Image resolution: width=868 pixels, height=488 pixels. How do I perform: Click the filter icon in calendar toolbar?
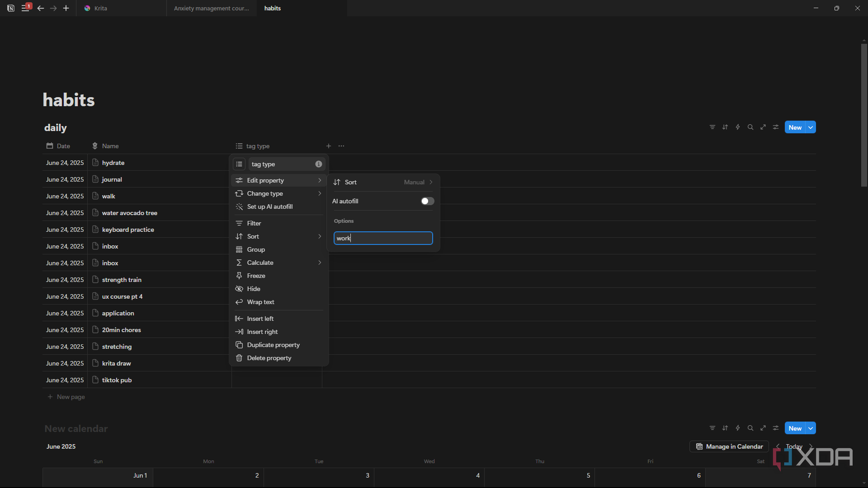712,428
